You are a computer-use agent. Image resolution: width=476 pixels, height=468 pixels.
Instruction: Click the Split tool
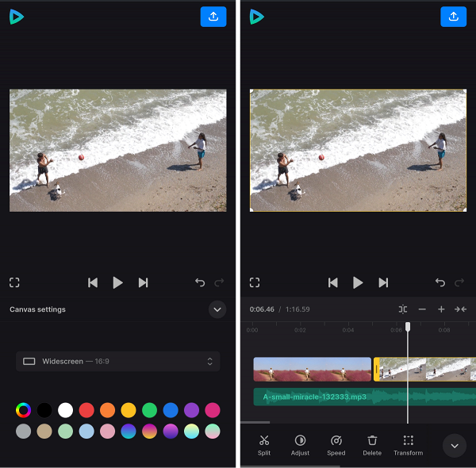tap(264, 445)
